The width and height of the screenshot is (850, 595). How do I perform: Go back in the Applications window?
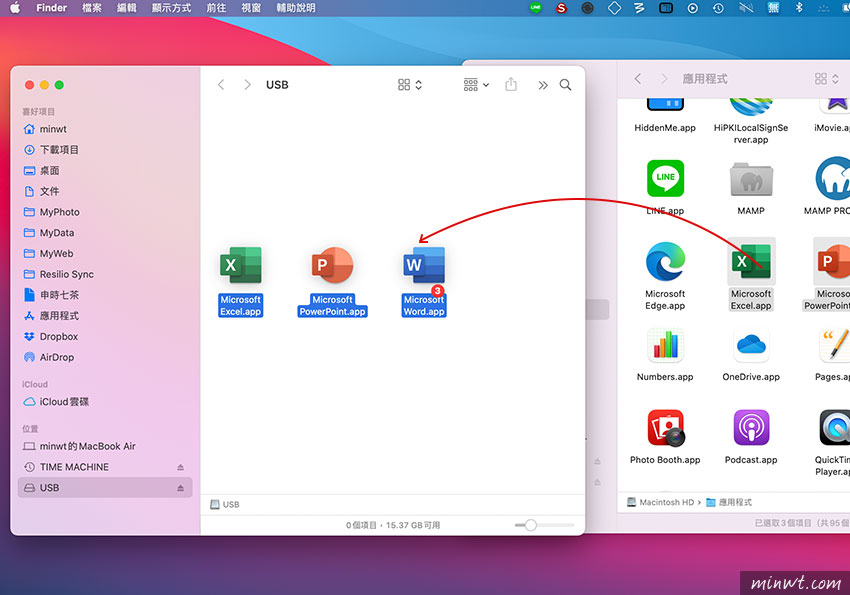638,79
